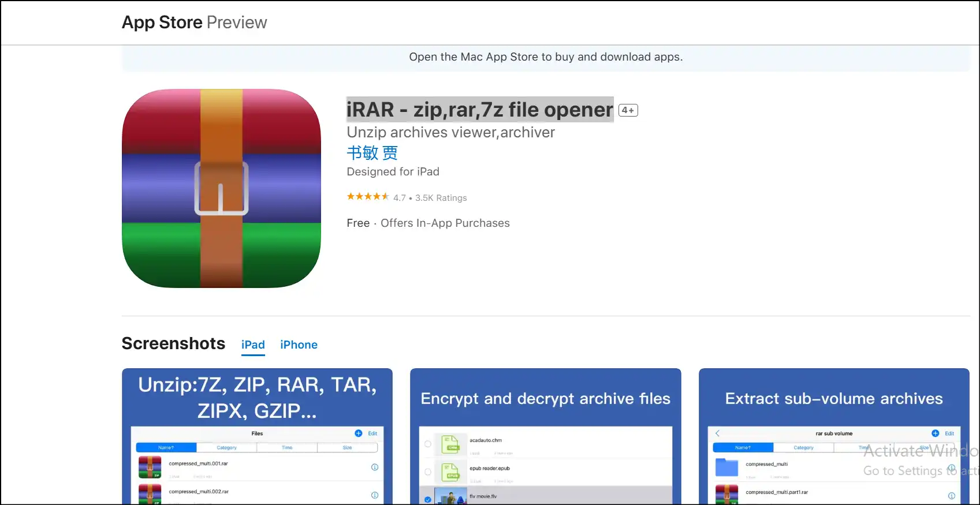Click the green CHM file icon

pyautogui.click(x=450, y=444)
